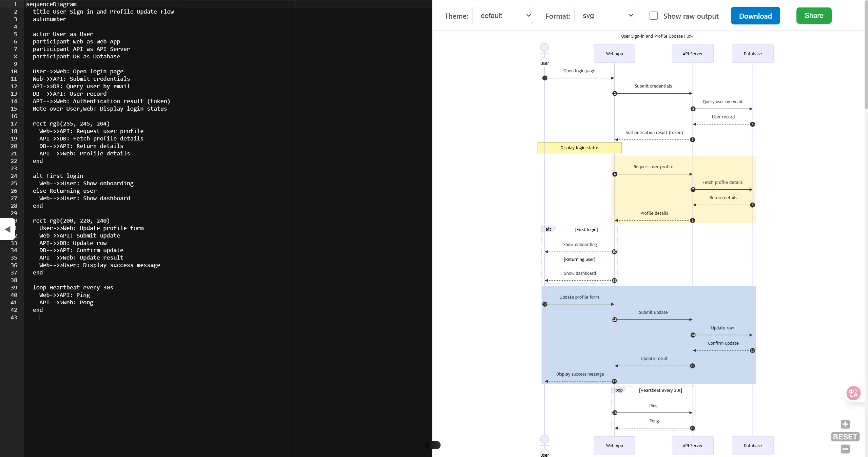Click the bottom Database participant box
Image resolution: width=868 pixels, height=457 pixels.
point(752,445)
